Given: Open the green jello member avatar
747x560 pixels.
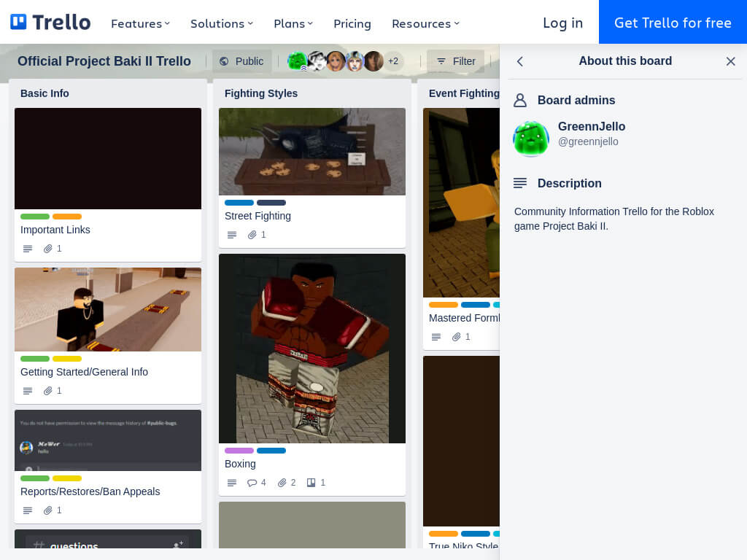Looking at the screenshot, I should pyautogui.click(x=298, y=61).
